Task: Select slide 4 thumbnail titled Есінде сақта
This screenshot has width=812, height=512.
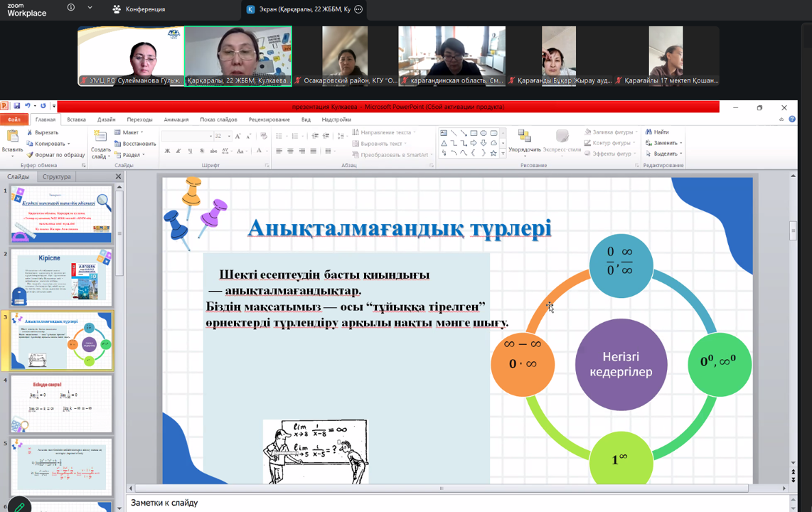Action: tap(61, 404)
